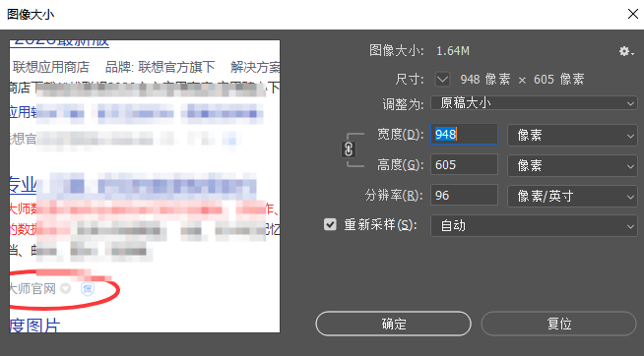644x356 pixels.
Task: Click the 图像大小 1.64M value text
Action: (453, 51)
